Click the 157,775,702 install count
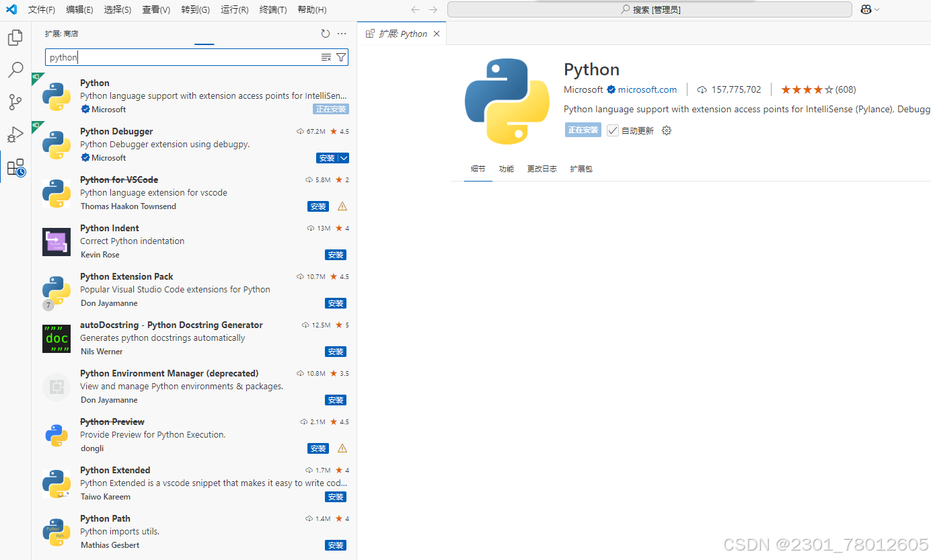This screenshot has height=560, width=931. tap(729, 89)
